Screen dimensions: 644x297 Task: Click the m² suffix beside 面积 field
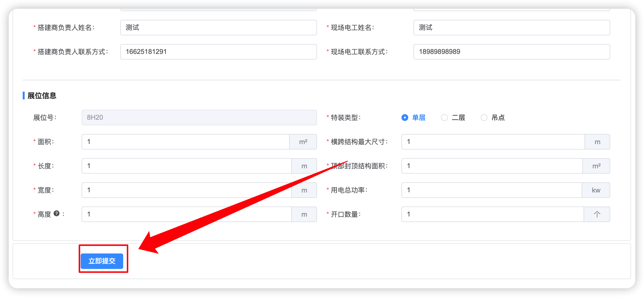303,142
